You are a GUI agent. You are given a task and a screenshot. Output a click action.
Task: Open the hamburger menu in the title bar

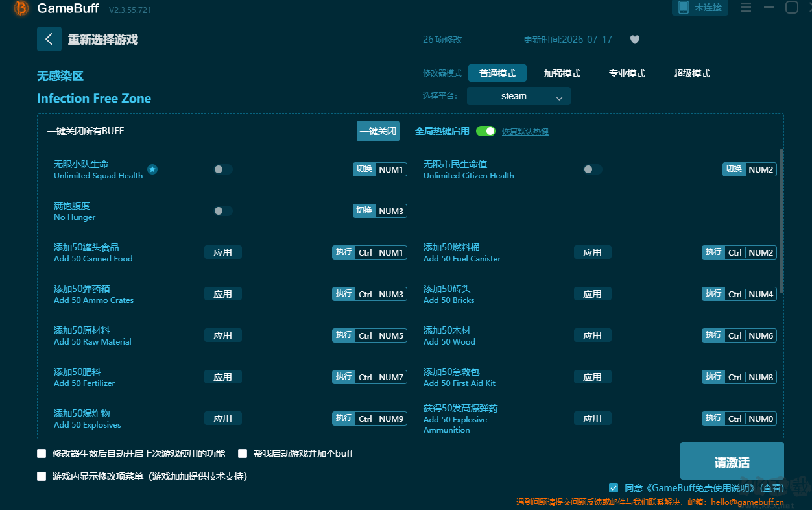click(x=746, y=7)
